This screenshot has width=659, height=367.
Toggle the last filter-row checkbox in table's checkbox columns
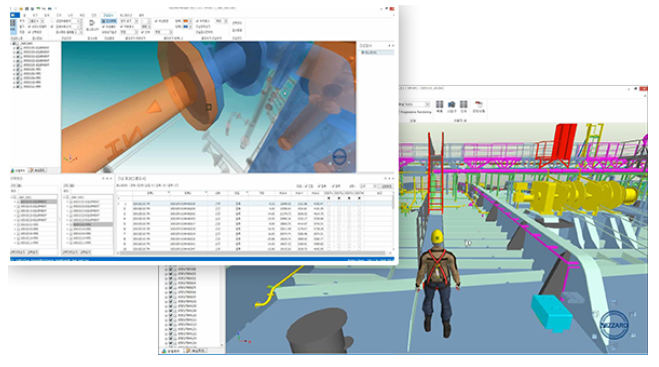(x=359, y=198)
